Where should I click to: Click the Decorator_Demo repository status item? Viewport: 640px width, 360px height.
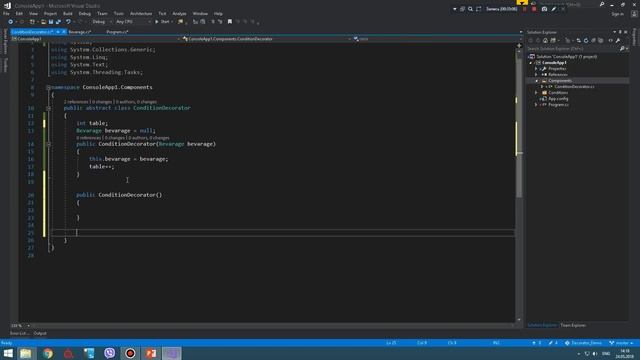(583, 343)
